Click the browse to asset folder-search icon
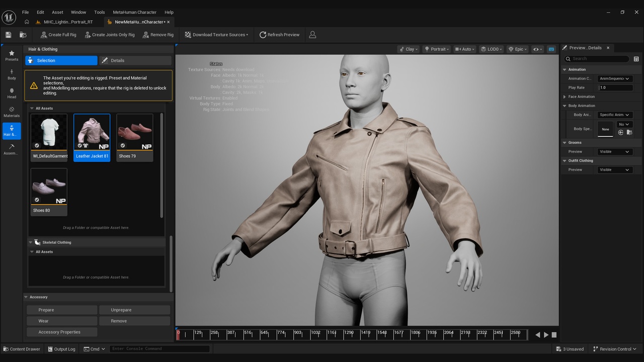This screenshot has height=362, width=644. pyautogui.click(x=629, y=132)
